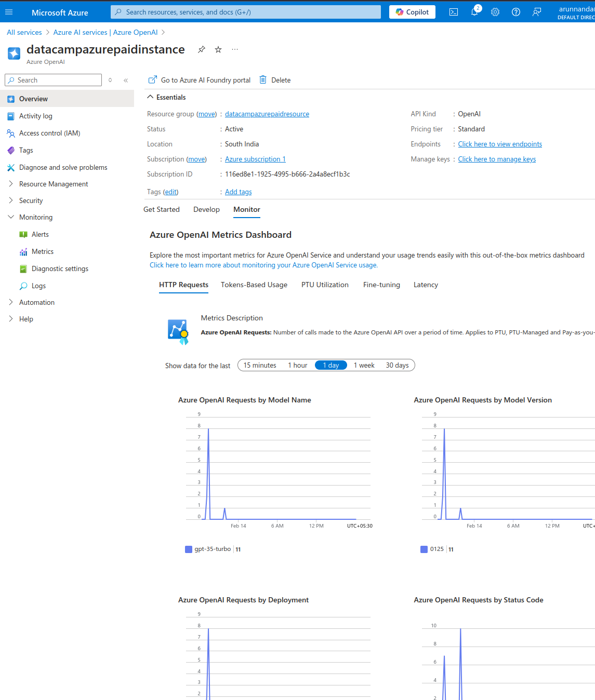Image resolution: width=595 pixels, height=700 pixels.
Task: Click the Metrics chart icon
Action: [23, 251]
